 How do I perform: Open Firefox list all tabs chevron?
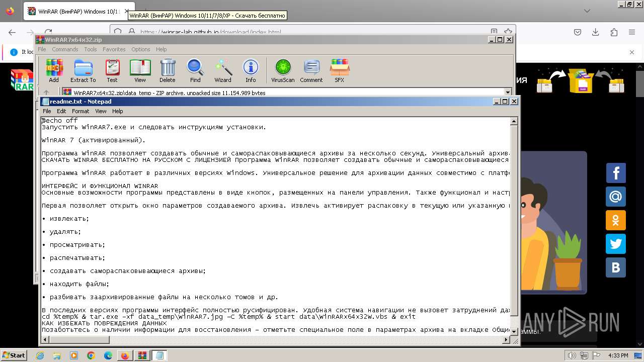[587, 11]
